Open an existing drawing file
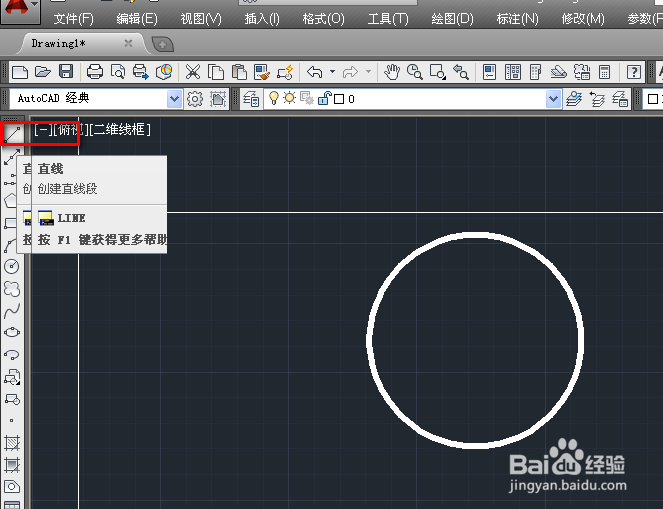The height and width of the screenshot is (509, 663). (43, 72)
